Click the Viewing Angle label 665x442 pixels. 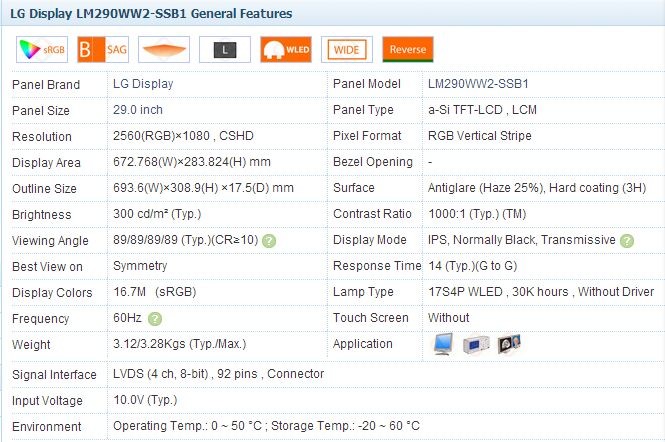tap(50, 241)
